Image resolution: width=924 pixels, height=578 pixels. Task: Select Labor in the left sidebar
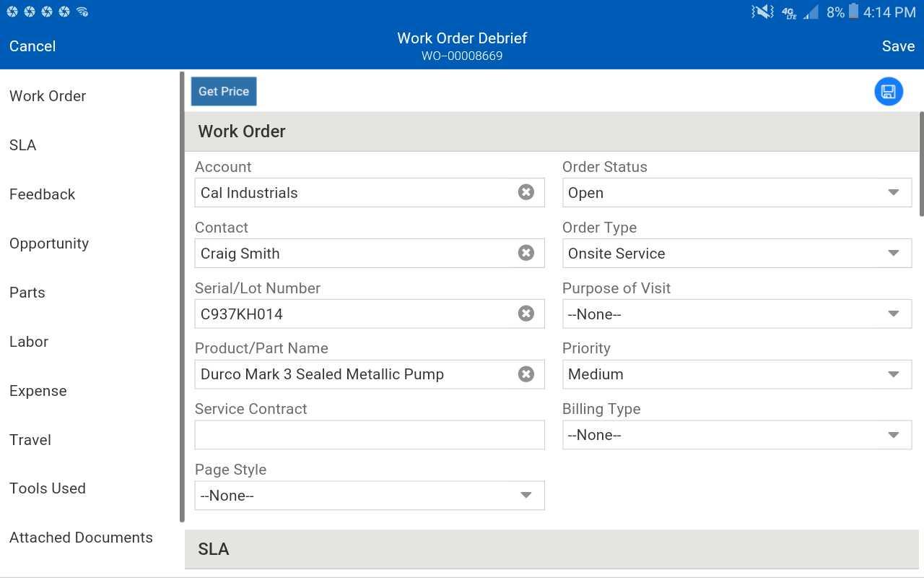[29, 342]
